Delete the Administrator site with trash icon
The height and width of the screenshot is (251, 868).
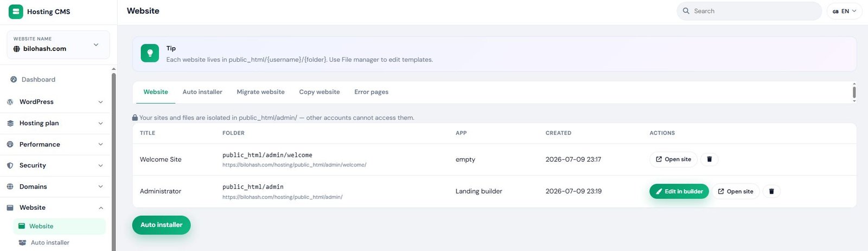pyautogui.click(x=771, y=191)
